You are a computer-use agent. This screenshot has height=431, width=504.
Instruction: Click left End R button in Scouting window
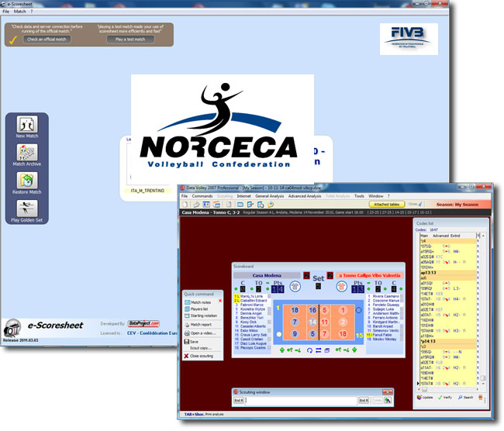[x=239, y=401]
